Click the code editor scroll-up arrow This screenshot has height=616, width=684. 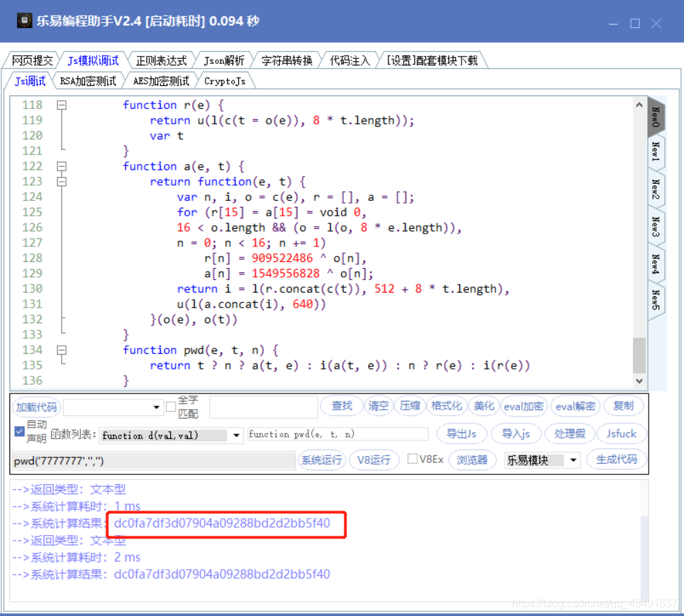click(639, 105)
